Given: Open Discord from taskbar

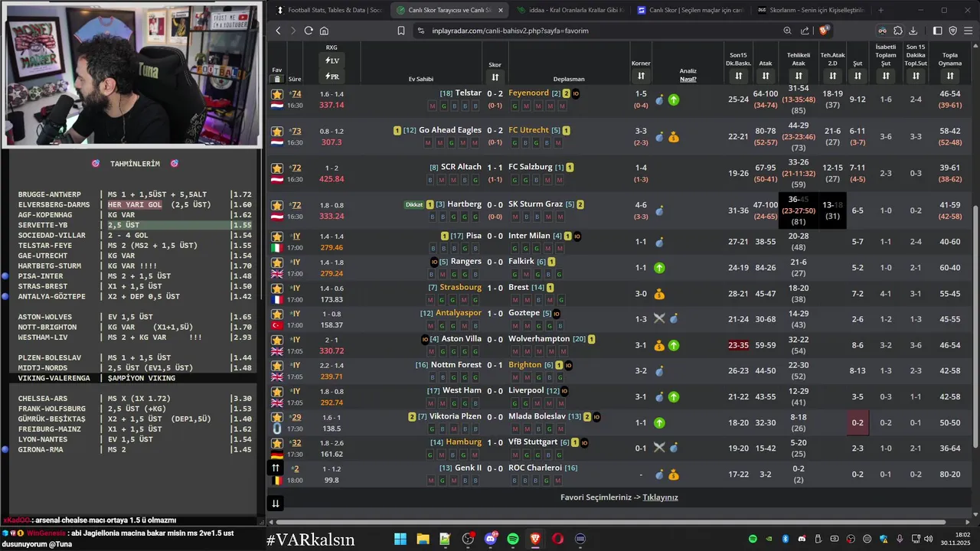Looking at the screenshot, I should tap(491, 540).
